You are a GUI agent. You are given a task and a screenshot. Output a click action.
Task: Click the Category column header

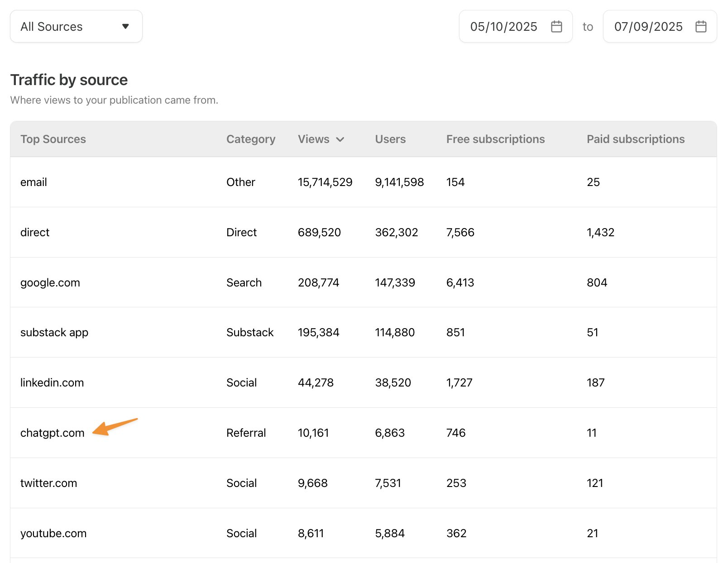(250, 139)
